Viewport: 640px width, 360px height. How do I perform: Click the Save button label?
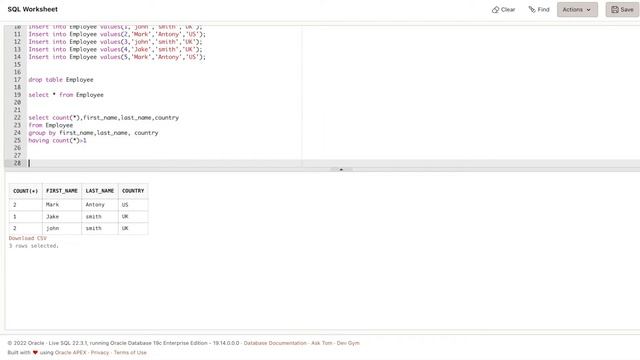point(627,9)
